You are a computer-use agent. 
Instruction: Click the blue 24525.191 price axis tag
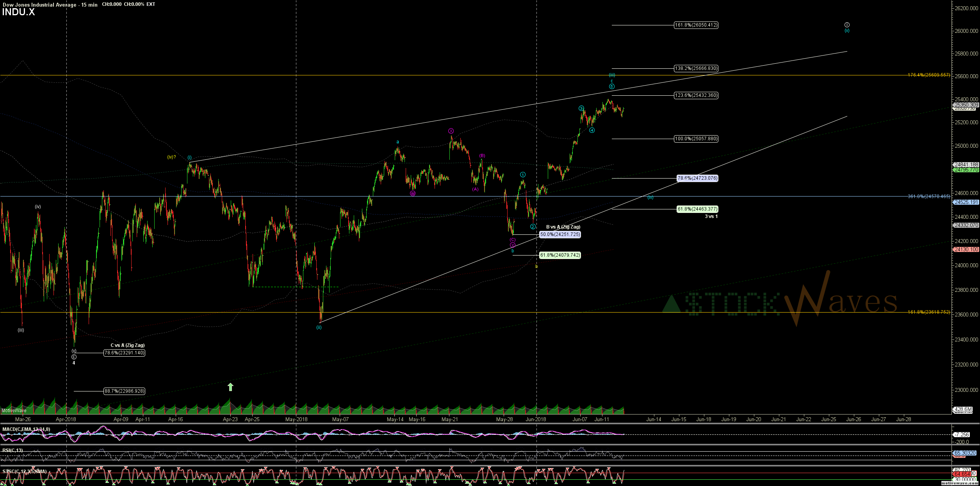coord(966,202)
